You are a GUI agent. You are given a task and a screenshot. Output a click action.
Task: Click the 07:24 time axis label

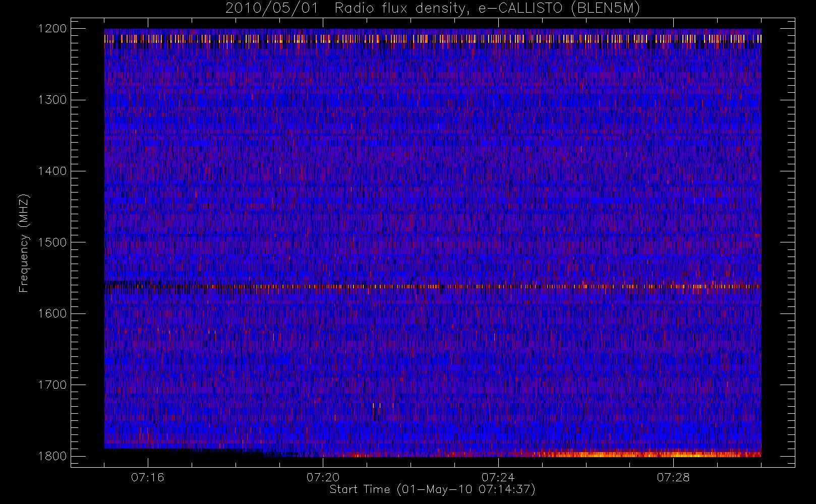click(498, 477)
